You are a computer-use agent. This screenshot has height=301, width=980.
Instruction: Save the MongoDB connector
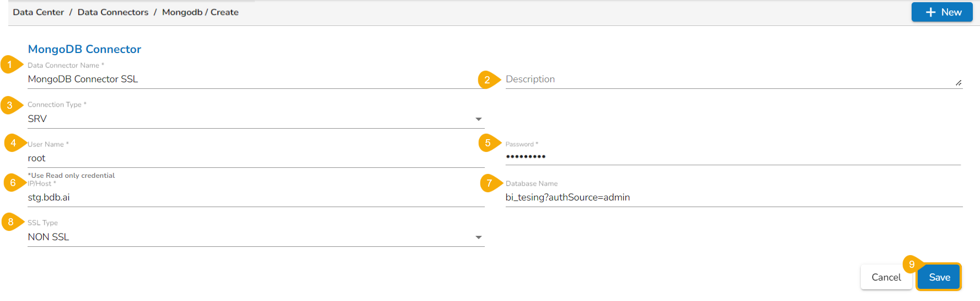(939, 277)
